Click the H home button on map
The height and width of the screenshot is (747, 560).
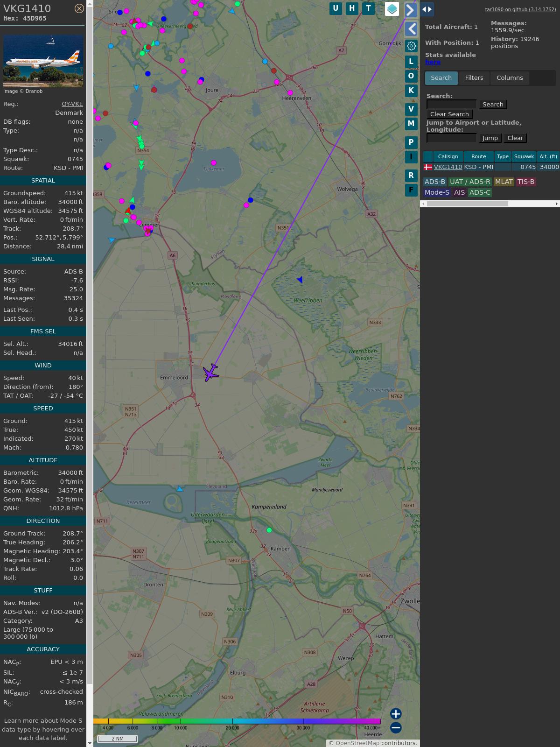click(x=352, y=8)
